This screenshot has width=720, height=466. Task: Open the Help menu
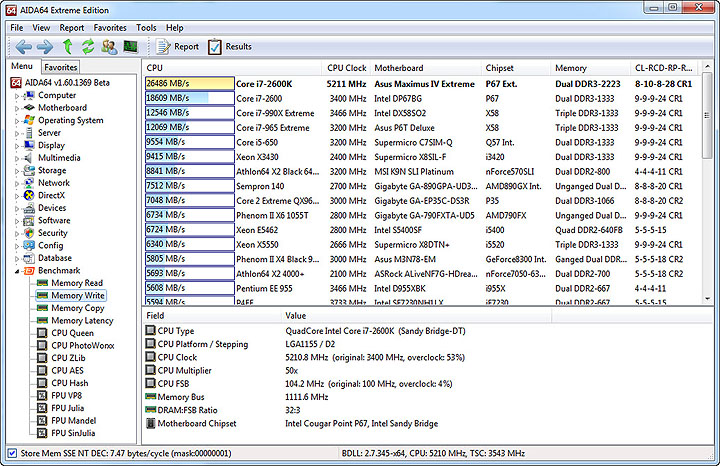[174, 28]
